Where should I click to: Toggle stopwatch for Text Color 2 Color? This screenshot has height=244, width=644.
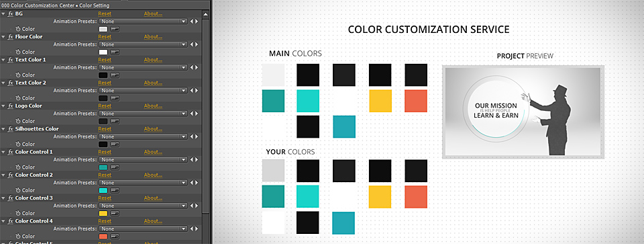pyautogui.click(x=17, y=98)
